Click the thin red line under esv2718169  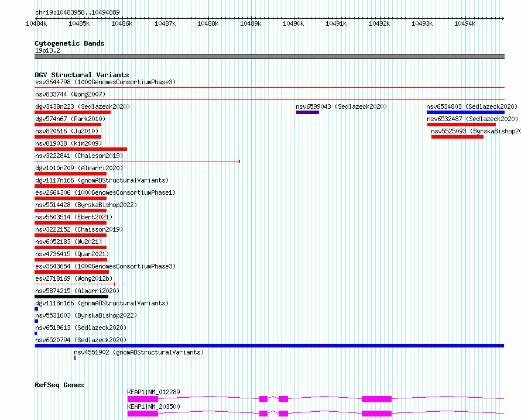(75, 284)
